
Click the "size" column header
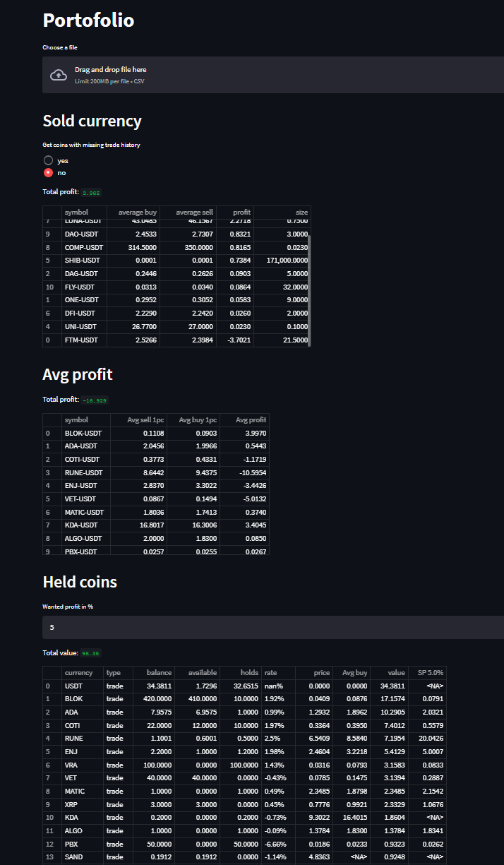pyautogui.click(x=282, y=212)
